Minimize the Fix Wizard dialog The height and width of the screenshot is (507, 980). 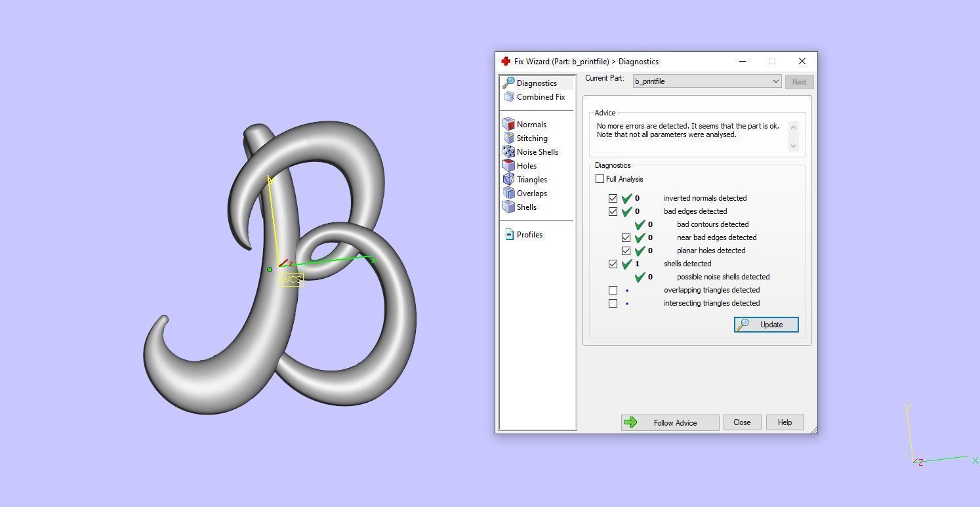tap(743, 61)
